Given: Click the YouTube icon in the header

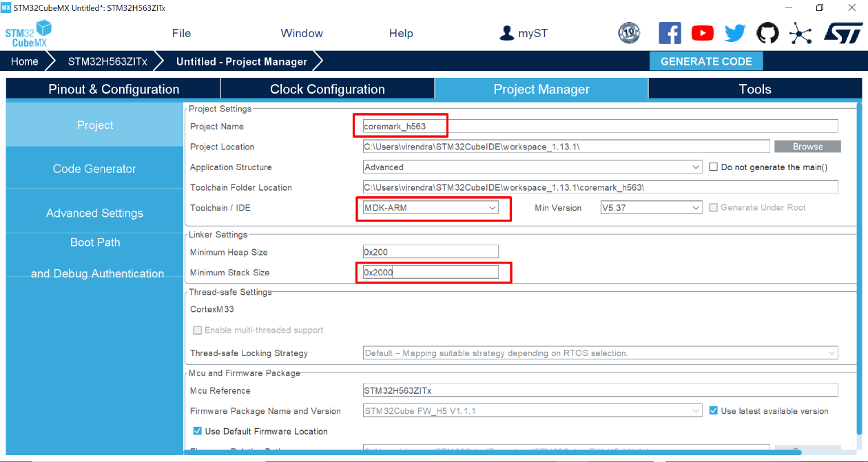Looking at the screenshot, I should click(x=702, y=32).
